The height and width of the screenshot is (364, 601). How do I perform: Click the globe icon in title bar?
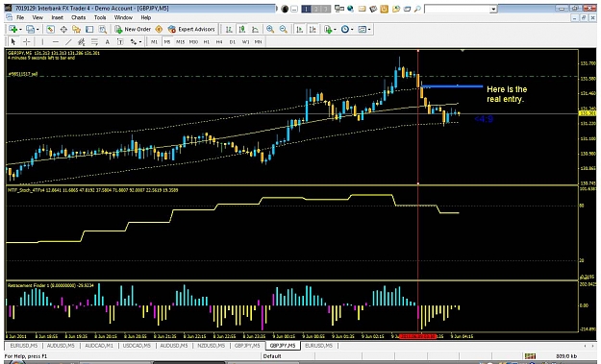pos(350,9)
